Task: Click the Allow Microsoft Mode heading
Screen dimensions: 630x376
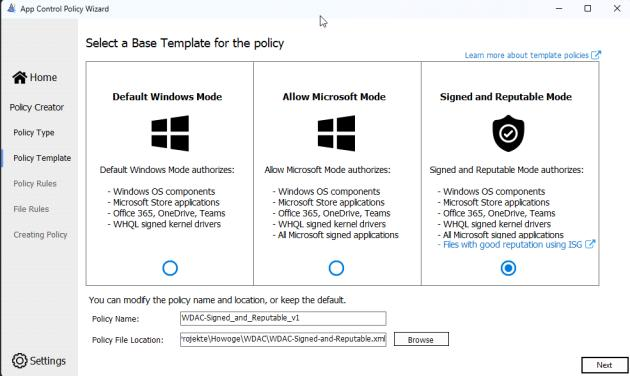Action: (x=334, y=97)
